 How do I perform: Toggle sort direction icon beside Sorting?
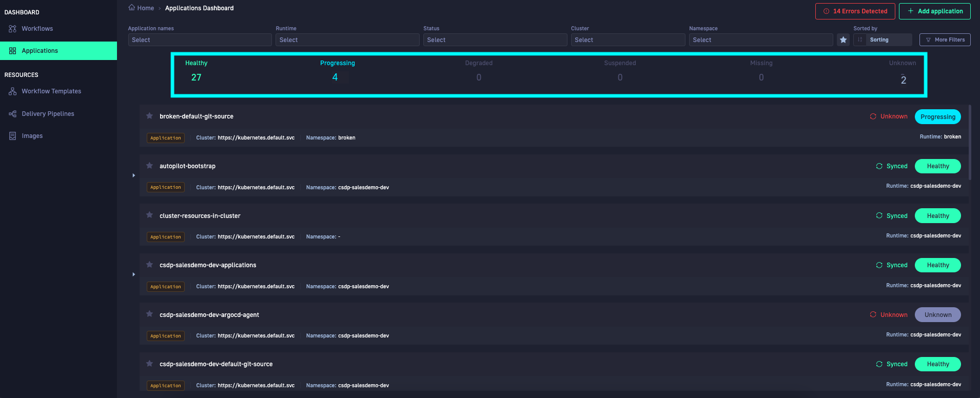pyautogui.click(x=860, y=39)
